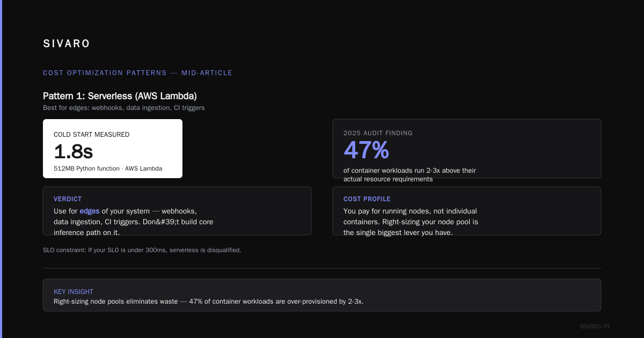This screenshot has height=338, width=644.
Task: Click the container workloads run 2-3x text
Action: (x=409, y=175)
